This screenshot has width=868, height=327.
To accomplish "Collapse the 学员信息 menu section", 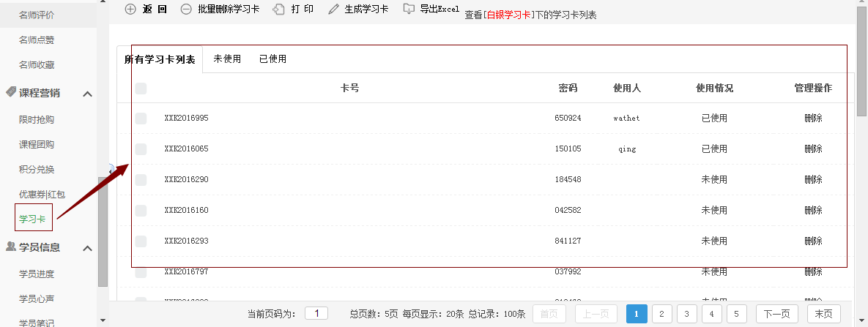I will [x=87, y=249].
